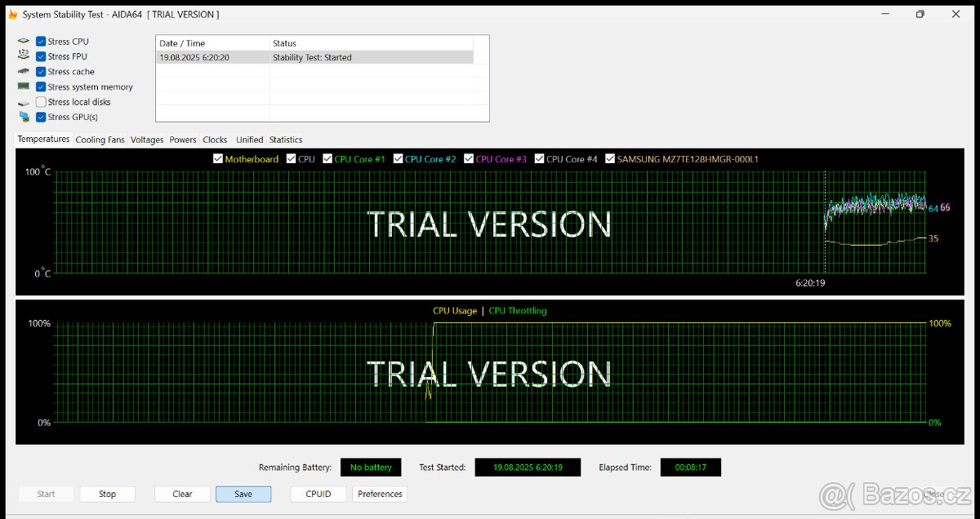Open the Voltages tab

pos(147,140)
